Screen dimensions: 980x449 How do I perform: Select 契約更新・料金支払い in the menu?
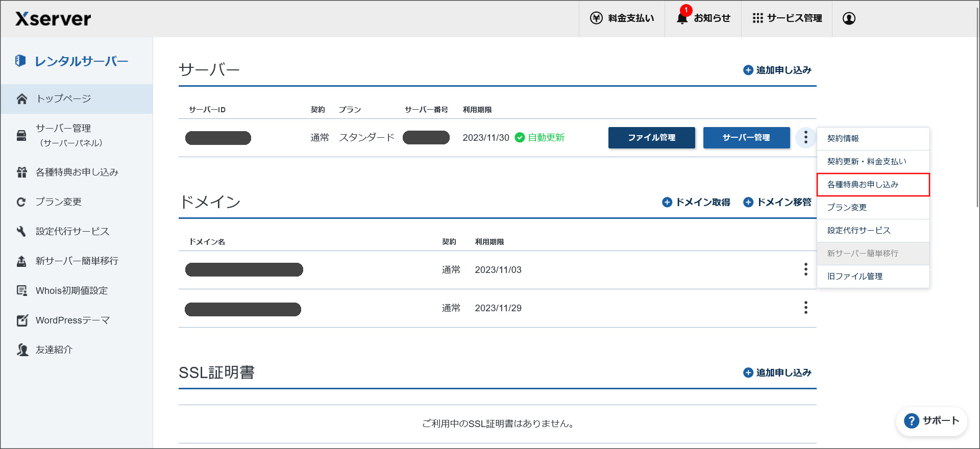tap(873, 162)
